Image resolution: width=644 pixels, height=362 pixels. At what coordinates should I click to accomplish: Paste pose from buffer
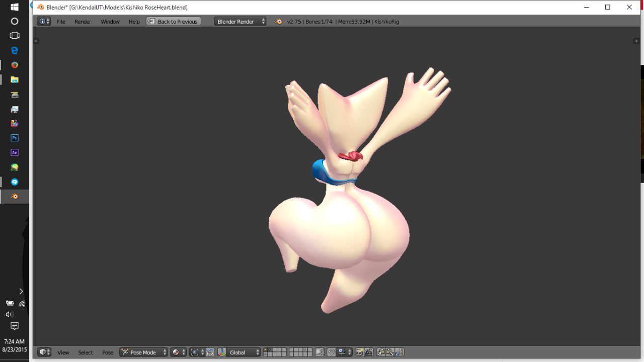click(x=389, y=352)
